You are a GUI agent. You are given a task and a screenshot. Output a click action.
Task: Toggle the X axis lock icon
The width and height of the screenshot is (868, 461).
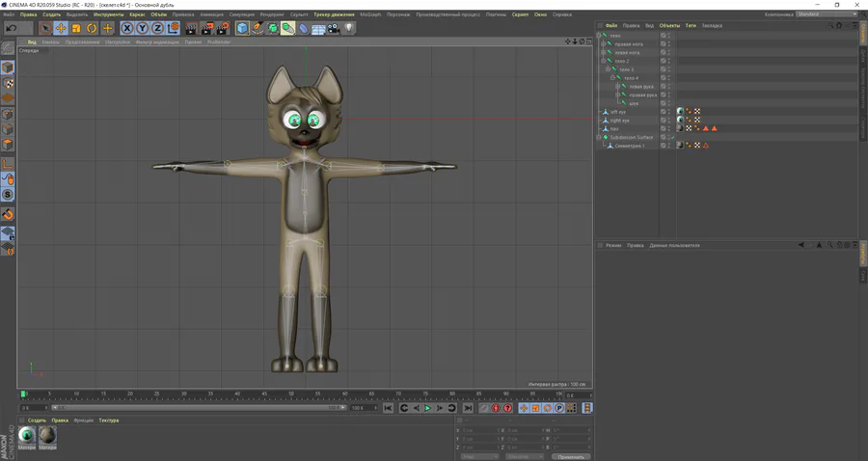(x=126, y=28)
